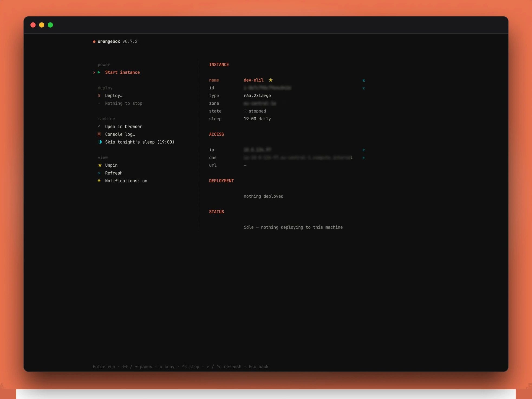The image size is (532, 399).
Task: Open the Deploy… menu entry
Action: point(114,96)
